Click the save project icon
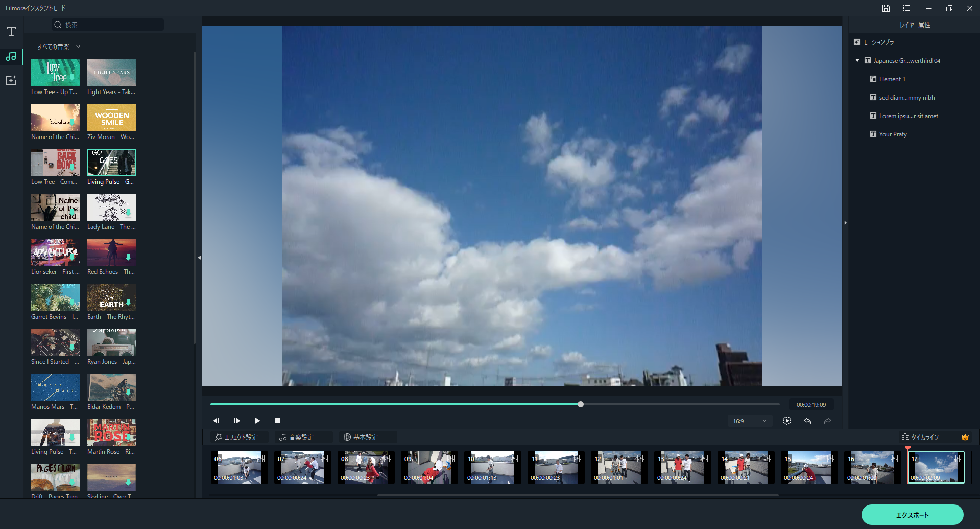The height and width of the screenshot is (529, 980). (886, 8)
